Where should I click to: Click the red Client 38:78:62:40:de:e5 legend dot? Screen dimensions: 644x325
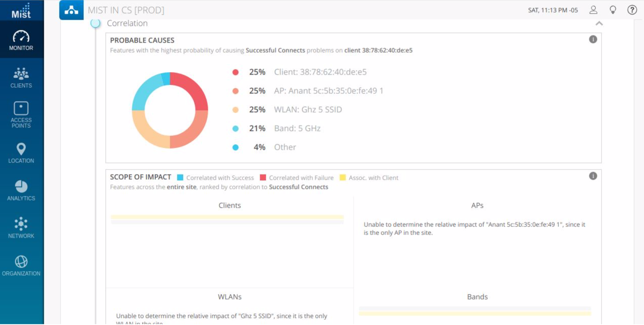[x=235, y=73]
